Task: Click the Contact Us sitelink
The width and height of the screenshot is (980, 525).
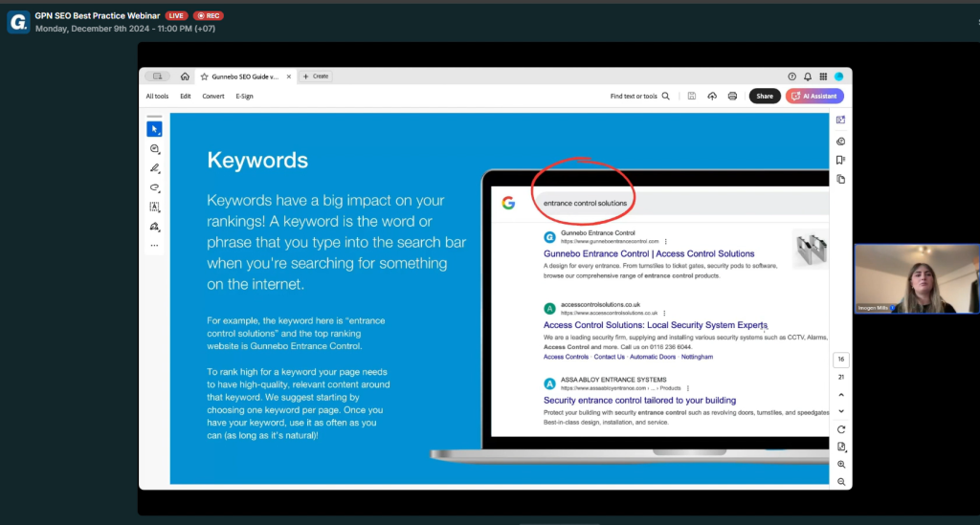Action: 610,357
